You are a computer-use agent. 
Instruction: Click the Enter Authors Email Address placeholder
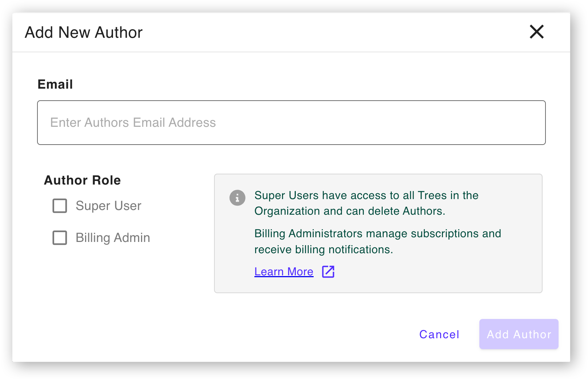(133, 122)
